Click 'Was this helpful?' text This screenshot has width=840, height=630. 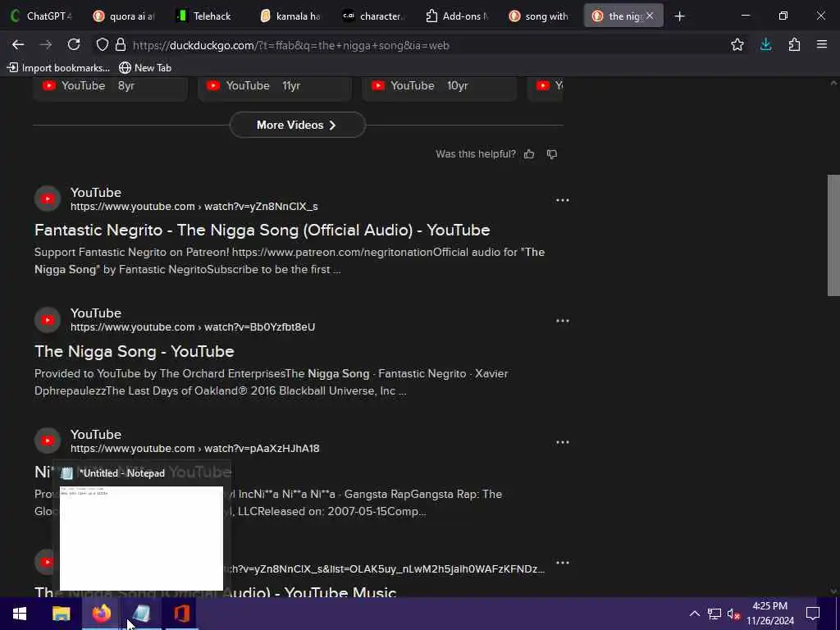476,154
